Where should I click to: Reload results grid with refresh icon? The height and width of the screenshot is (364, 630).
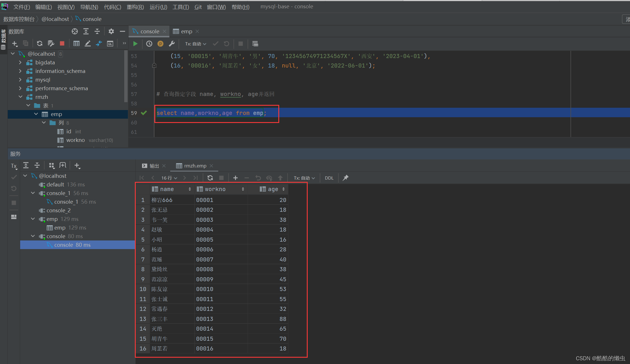coord(210,178)
